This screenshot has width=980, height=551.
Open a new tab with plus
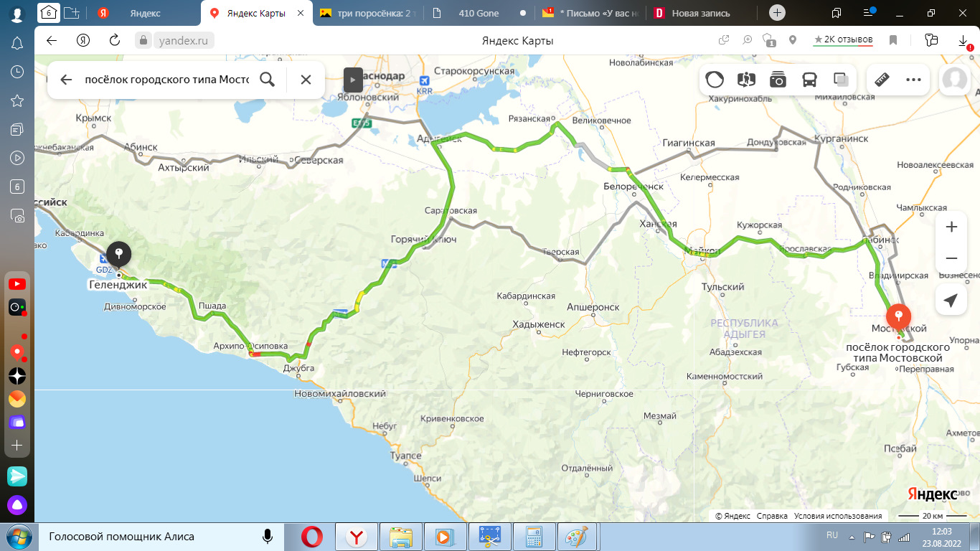[x=777, y=13]
